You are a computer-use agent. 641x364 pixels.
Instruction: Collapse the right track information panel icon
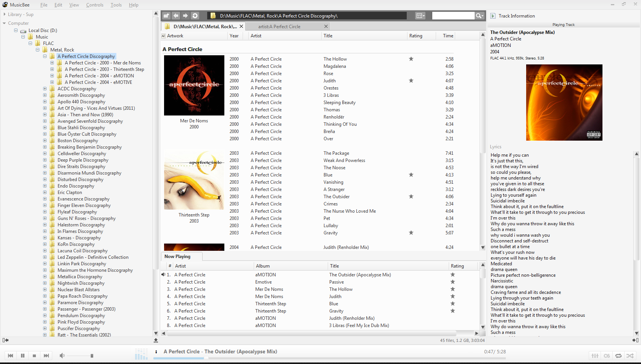(x=635, y=340)
